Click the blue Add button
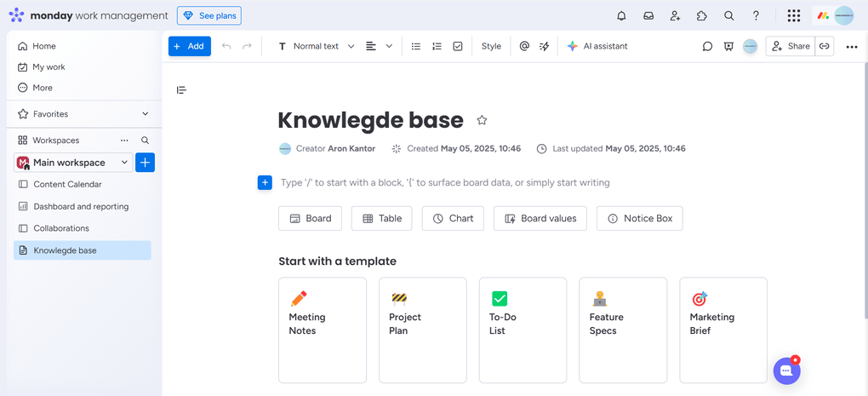Screen dimensions: 868x396 [x=189, y=46]
